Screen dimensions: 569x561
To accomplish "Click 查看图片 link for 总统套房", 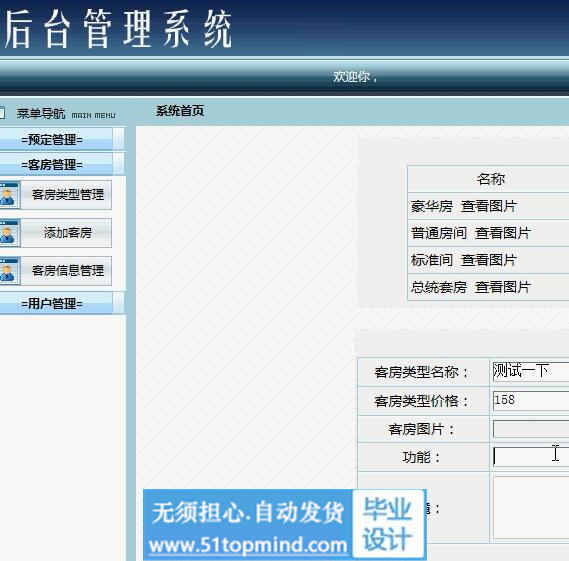I will click(x=503, y=287).
